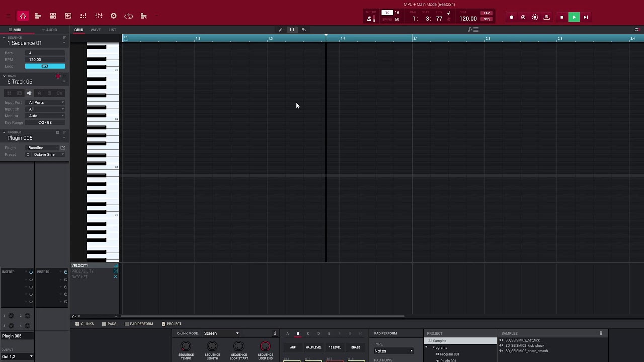644x362 pixels.
Task: Toggle the top insert power button
Action: [31, 272]
